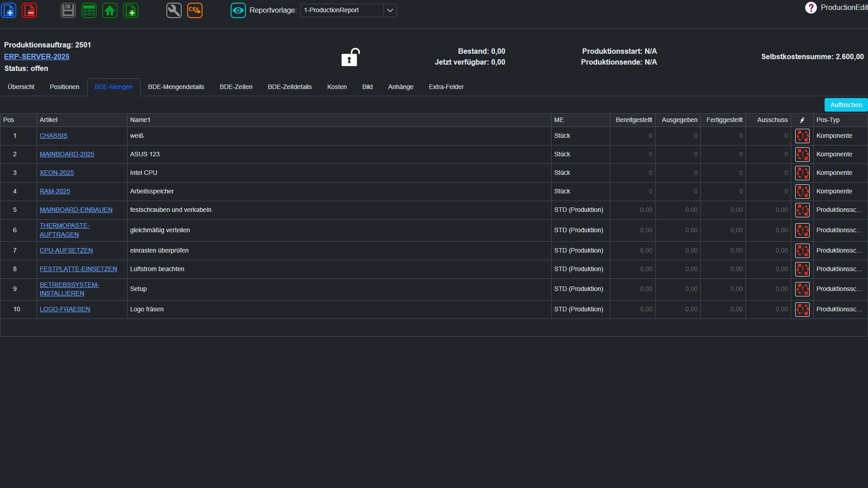868x488 pixels.
Task: Click the blue new document icon
Action: [9, 10]
